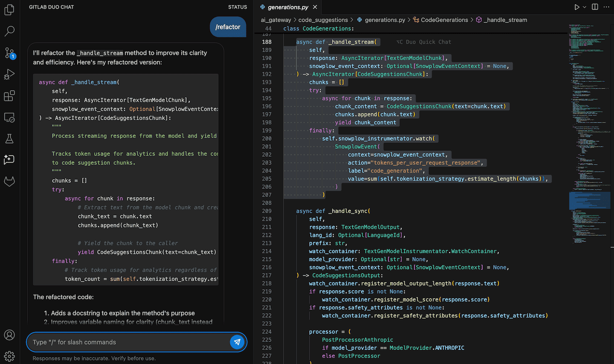Start Run and Debug from sidebar
The image size is (614, 364).
point(9,74)
